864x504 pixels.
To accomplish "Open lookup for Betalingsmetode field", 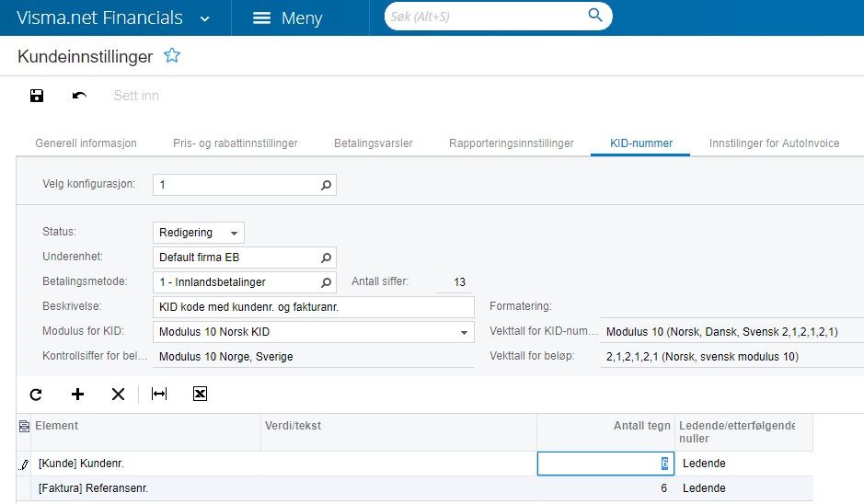I will (x=327, y=282).
